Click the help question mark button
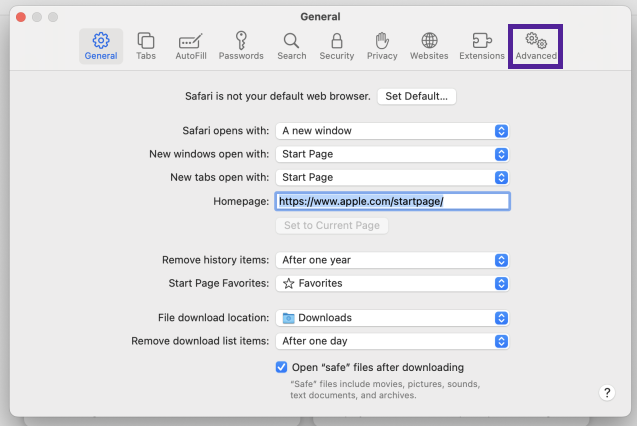Screen dimensions: 637x426 click(x=607, y=392)
